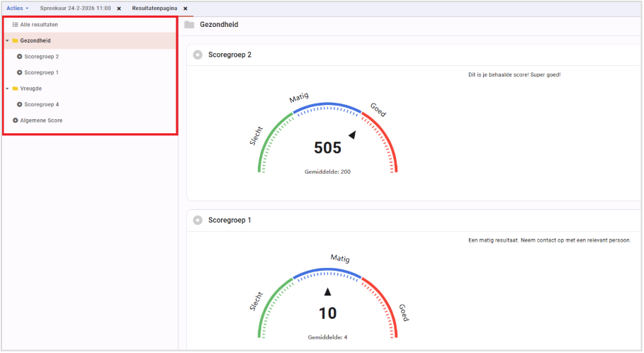Click the Scoregroep 1 card title
The height and width of the screenshot is (353, 644).
click(230, 220)
